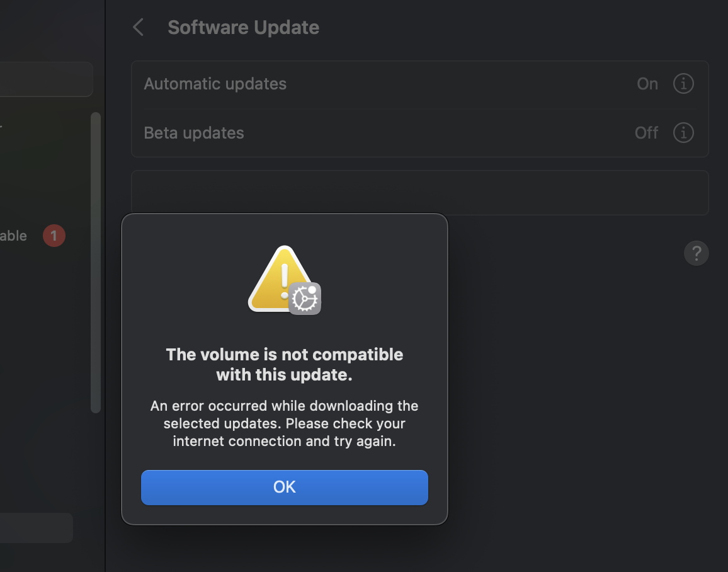
Task: Click the empty updates panel area
Action: 567,192
